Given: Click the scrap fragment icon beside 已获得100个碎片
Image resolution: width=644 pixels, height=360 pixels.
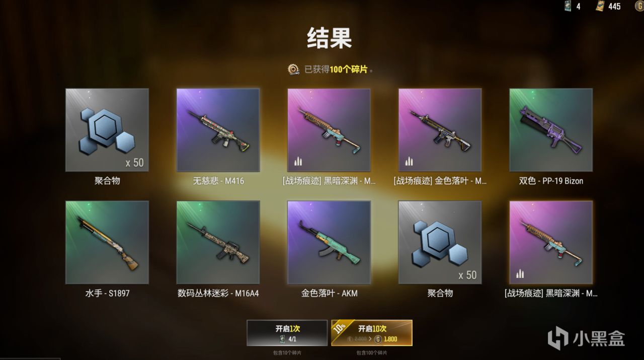Looking at the screenshot, I should point(293,69).
